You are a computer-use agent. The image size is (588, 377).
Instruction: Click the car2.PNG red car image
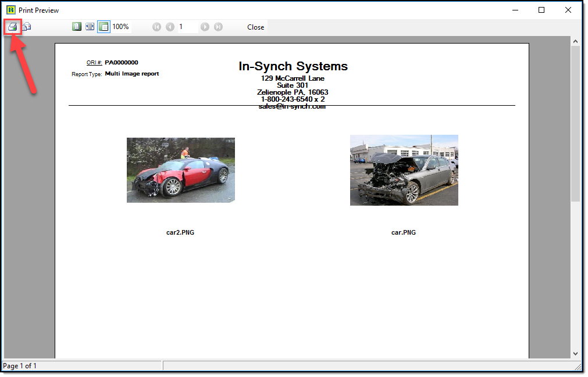(x=180, y=170)
